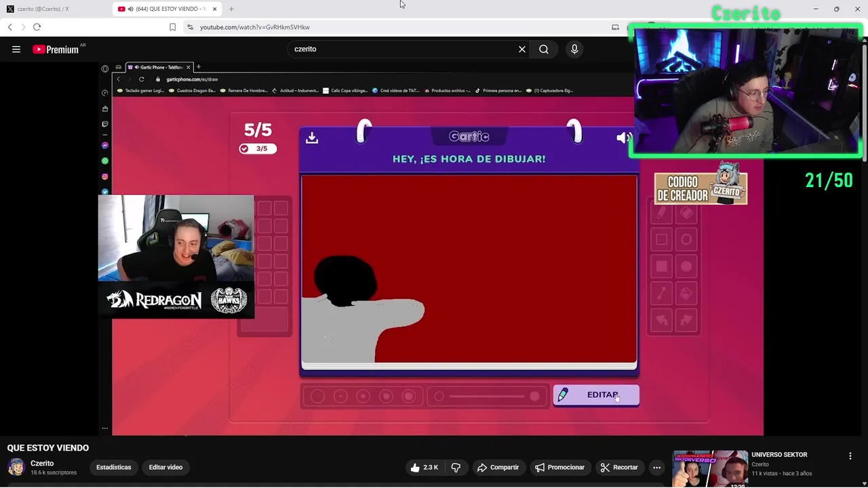Open Estadísticas for the video

113,467
